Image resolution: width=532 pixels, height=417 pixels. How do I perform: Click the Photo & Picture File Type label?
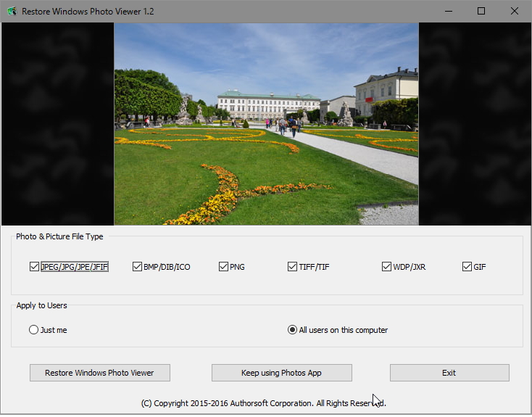click(x=59, y=236)
